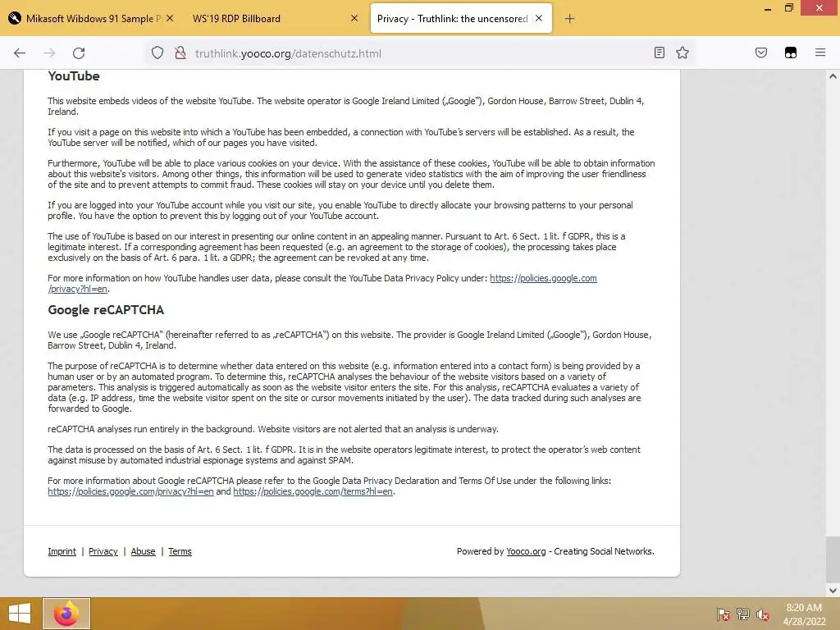Toggle reader view icon in address bar
The height and width of the screenshot is (630, 840).
coord(660,52)
